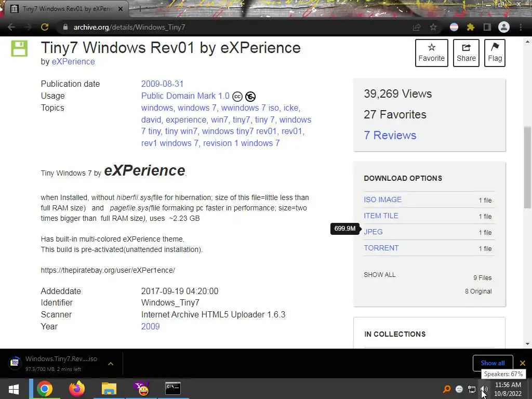Viewport: 532px width, 399px height.
Task: Open the 7 Reviews link
Action: click(390, 136)
